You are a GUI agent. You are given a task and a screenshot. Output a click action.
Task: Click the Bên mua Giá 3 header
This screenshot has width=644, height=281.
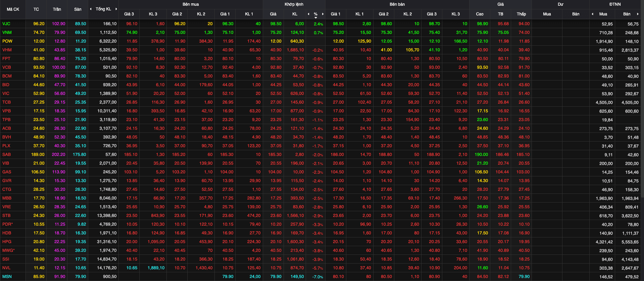click(129, 14)
